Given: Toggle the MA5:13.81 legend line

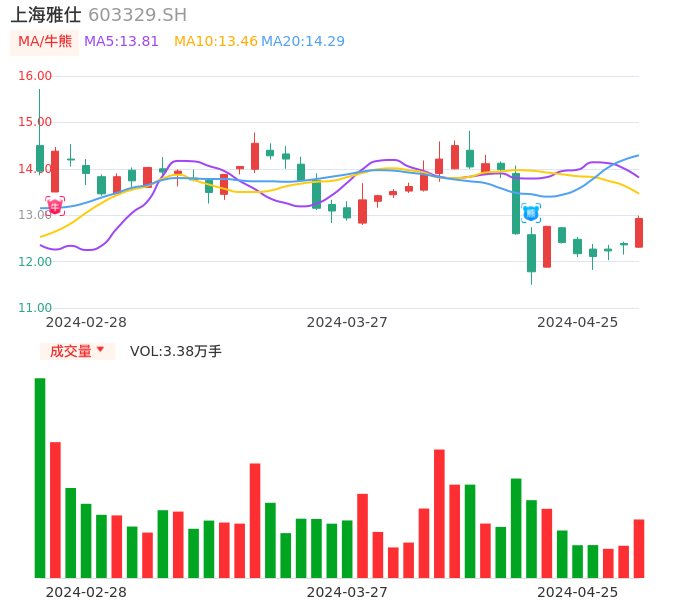Looking at the screenshot, I should (x=121, y=42).
